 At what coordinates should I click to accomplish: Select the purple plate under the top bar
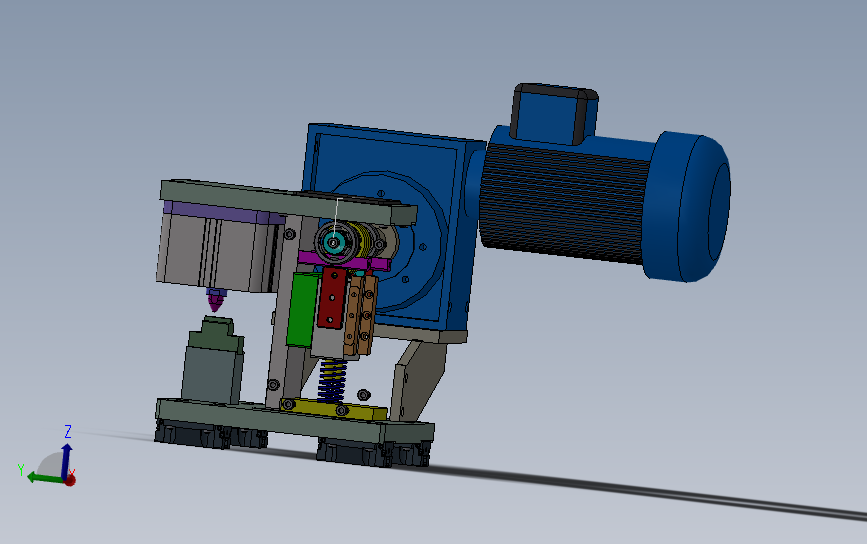224,212
